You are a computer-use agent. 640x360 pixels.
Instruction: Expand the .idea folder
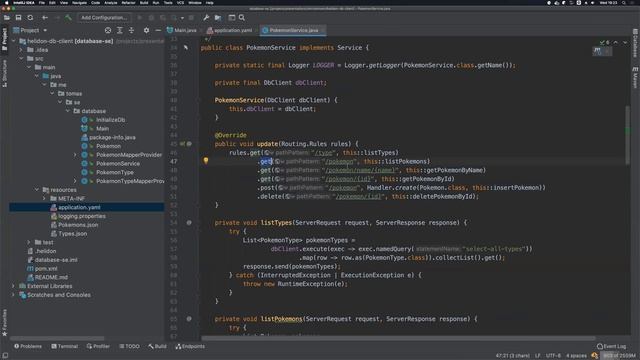point(21,50)
